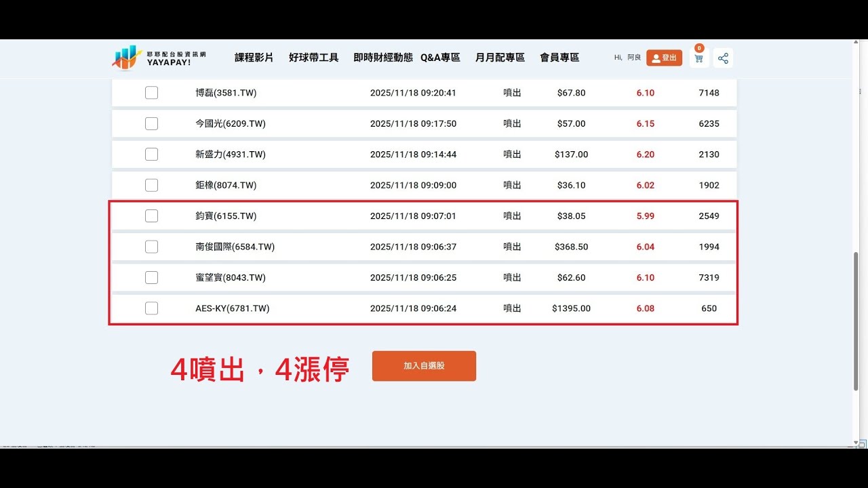Viewport: 868px width, 488px height.
Task: Click the page vertical scrollbar thumb
Action: (856, 321)
